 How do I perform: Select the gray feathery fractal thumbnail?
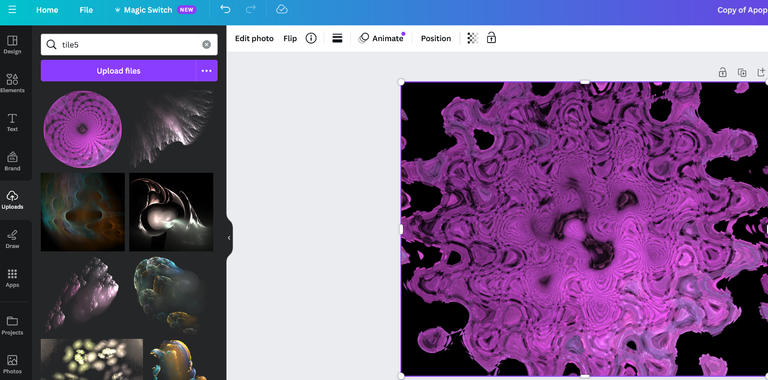pyautogui.click(x=171, y=128)
